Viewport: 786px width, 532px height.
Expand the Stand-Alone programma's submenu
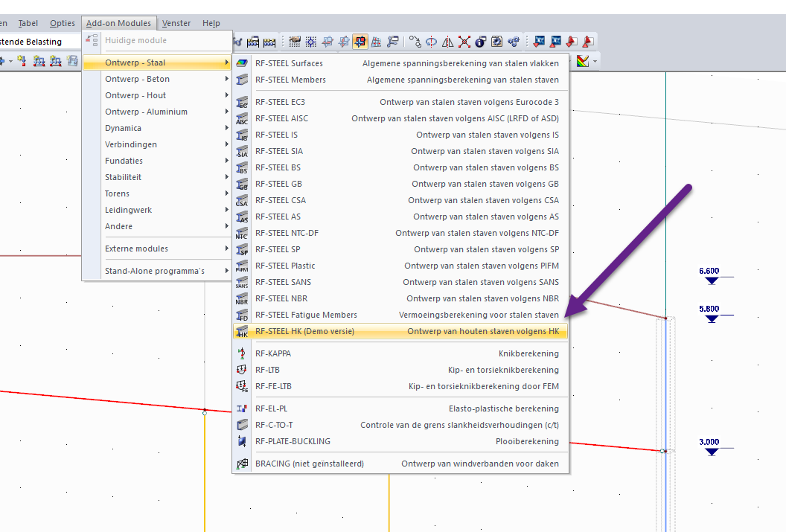[x=157, y=271]
